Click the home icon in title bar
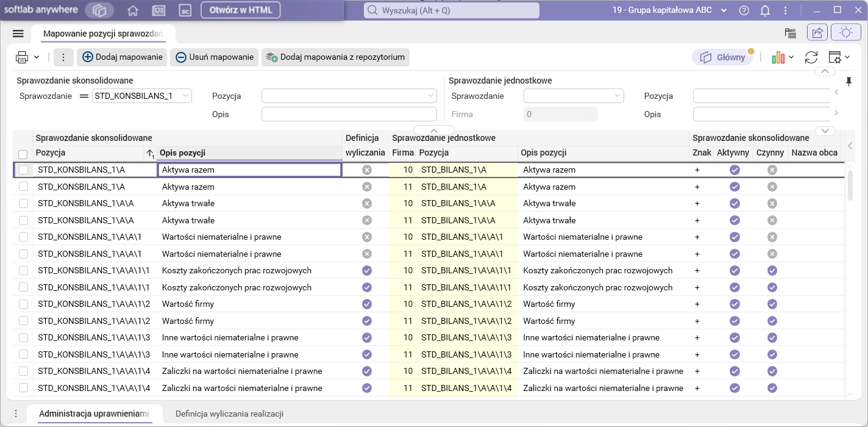 pyautogui.click(x=133, y=10)
